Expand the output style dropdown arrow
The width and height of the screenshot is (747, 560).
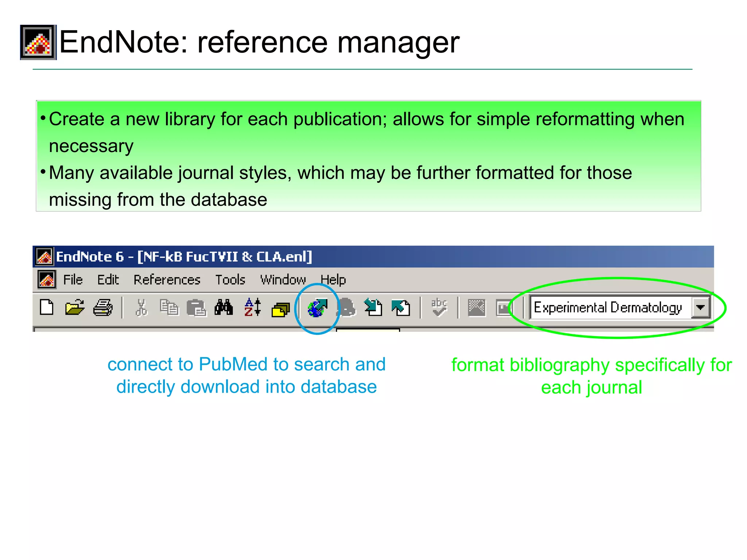(700, 308)
